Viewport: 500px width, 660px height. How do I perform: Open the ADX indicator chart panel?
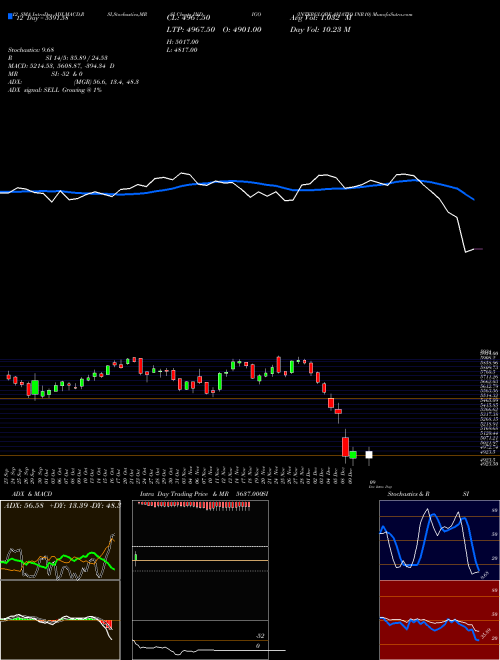coord(60,540)
